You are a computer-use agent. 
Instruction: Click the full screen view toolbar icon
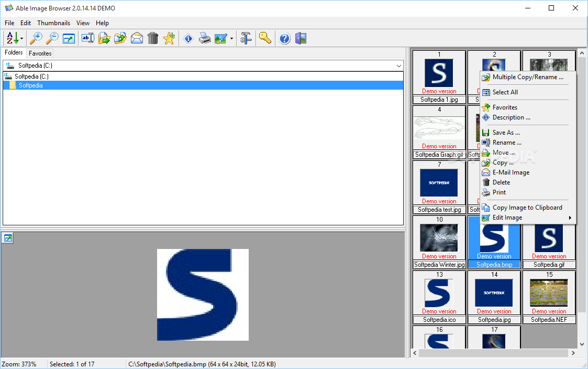coord(69,38)
